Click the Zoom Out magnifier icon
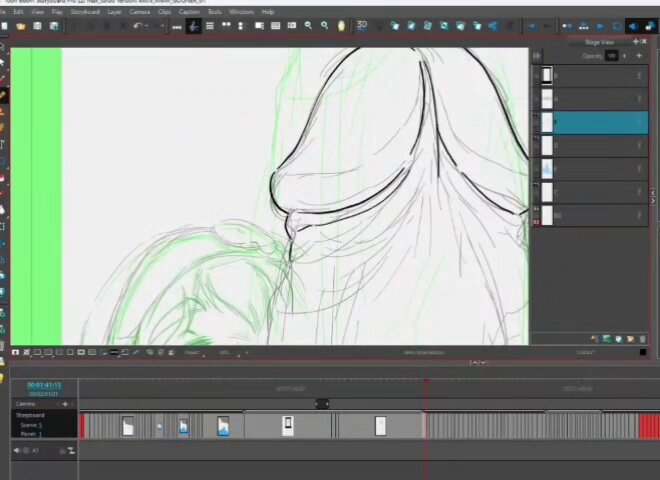The height and width of the screenshot is (480, 660). coord(308,26)
